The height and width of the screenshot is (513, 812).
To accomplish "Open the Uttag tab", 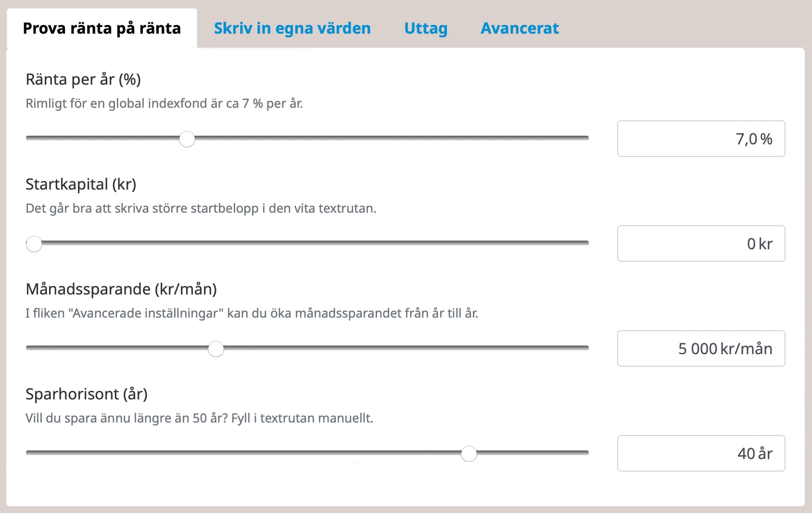I will click(426, 28).
